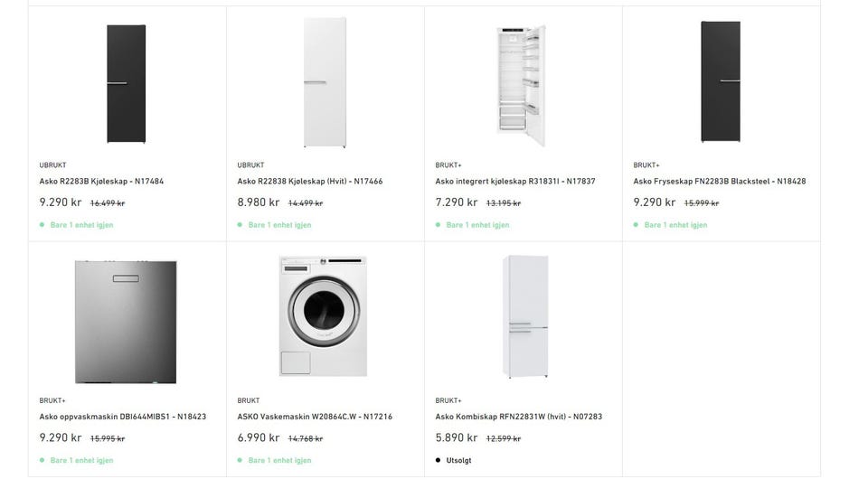This screenshot has width=868, height=498.
Task: Click the 7.290 kr price of integrated fridge
Action: (x=456, y=203)
